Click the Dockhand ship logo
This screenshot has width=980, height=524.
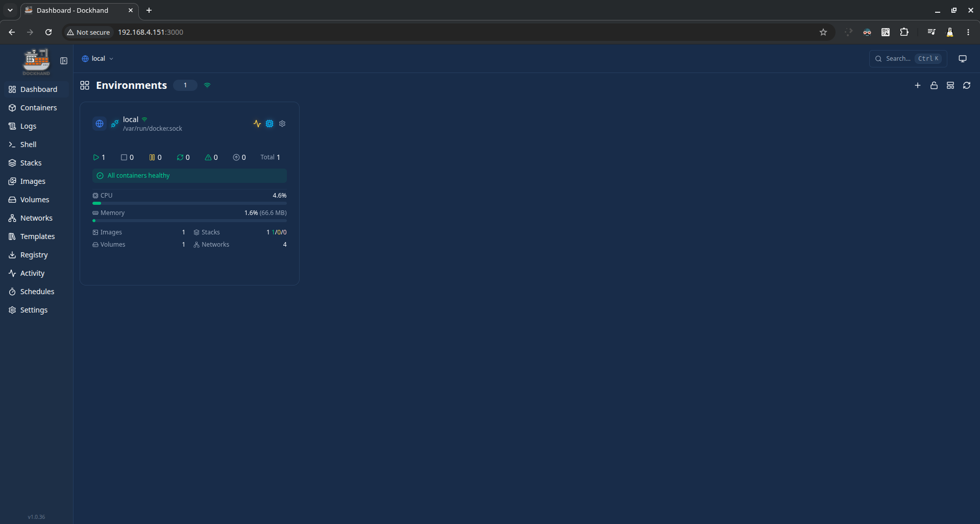tap(36, 61)
